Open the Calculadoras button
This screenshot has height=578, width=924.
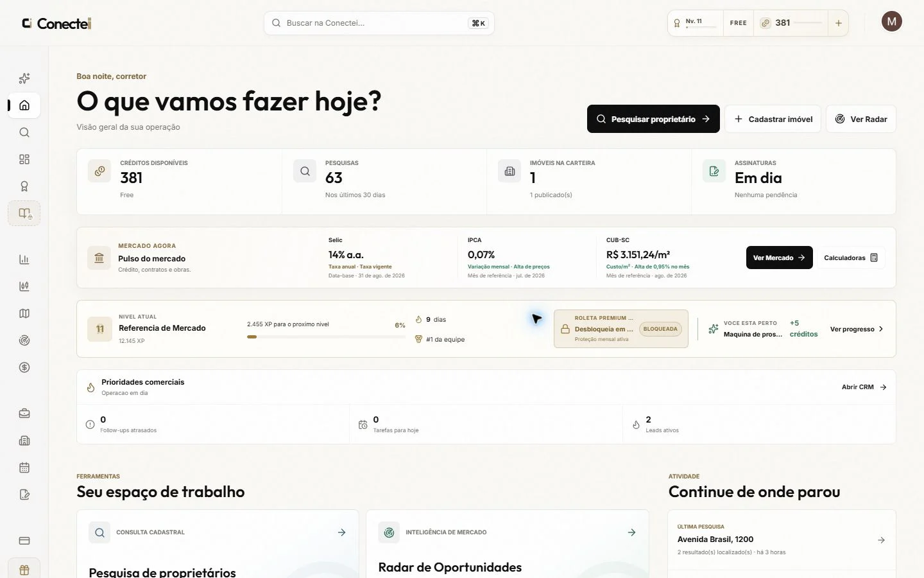coord(851,258)
